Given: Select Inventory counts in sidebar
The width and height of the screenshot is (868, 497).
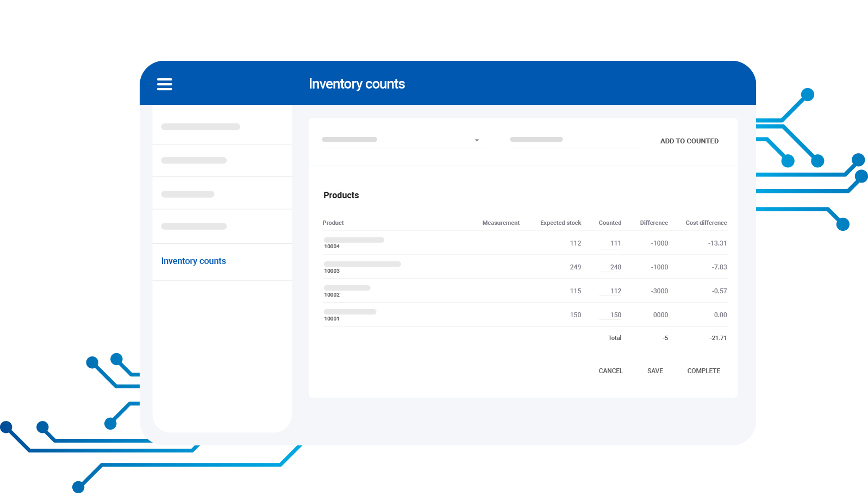Looking at the screenshot, I should [193, 261].
